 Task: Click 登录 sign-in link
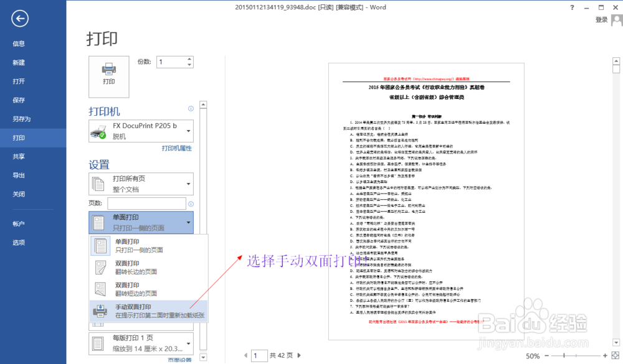[602, 20]
